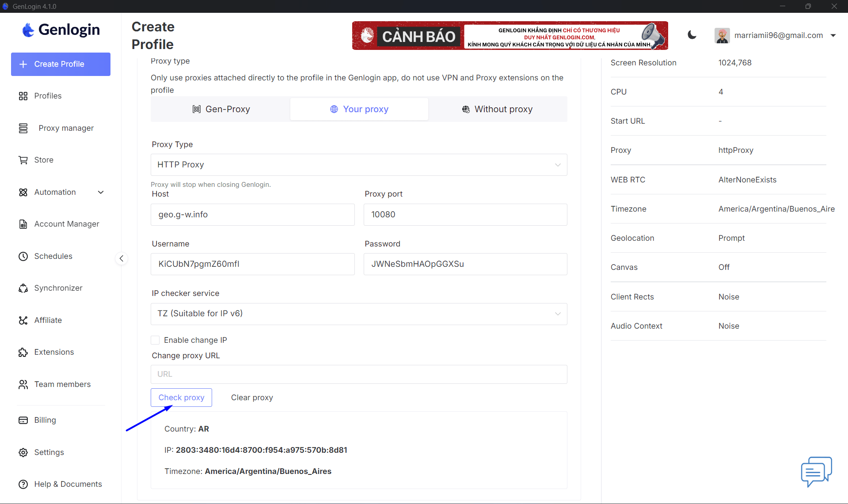Open Schedules page
The width and height of the screenshot is (848, 504).
point(53,256)
